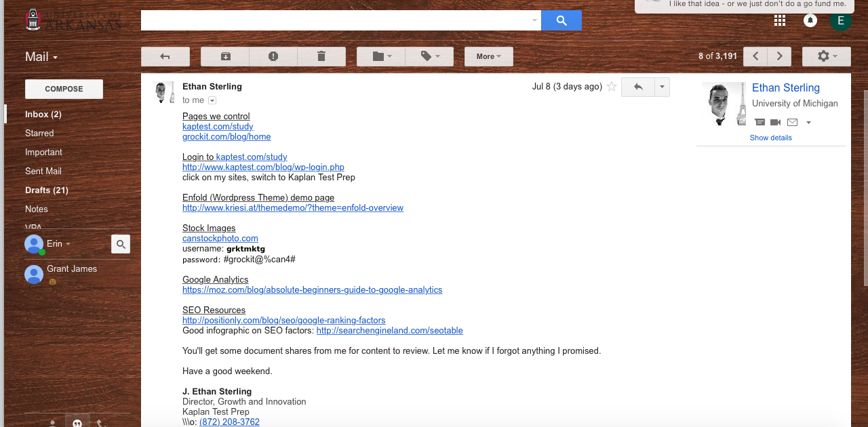Open the More actions dropdown
Screen dimensions: 868x427
point(489,56)
